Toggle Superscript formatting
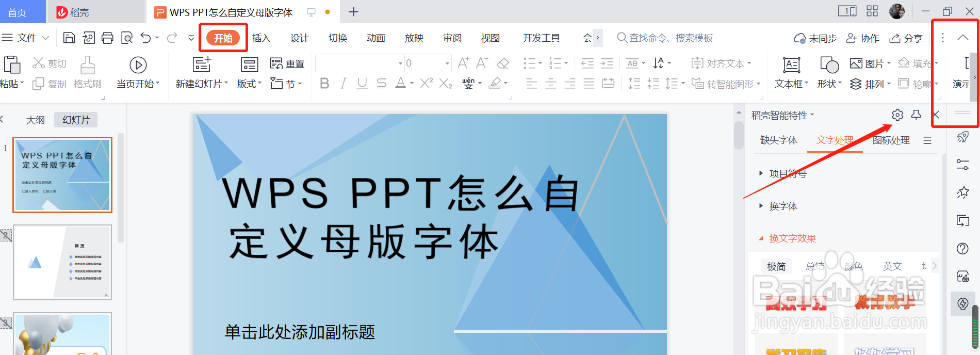 tap(426, 83)
